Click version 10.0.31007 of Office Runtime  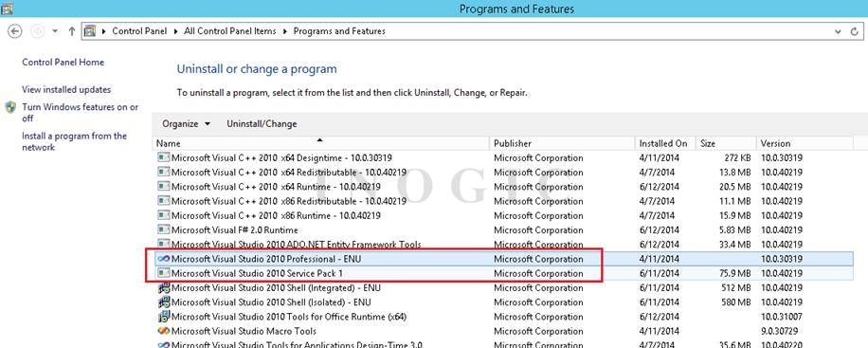click(x=782, y=317)
